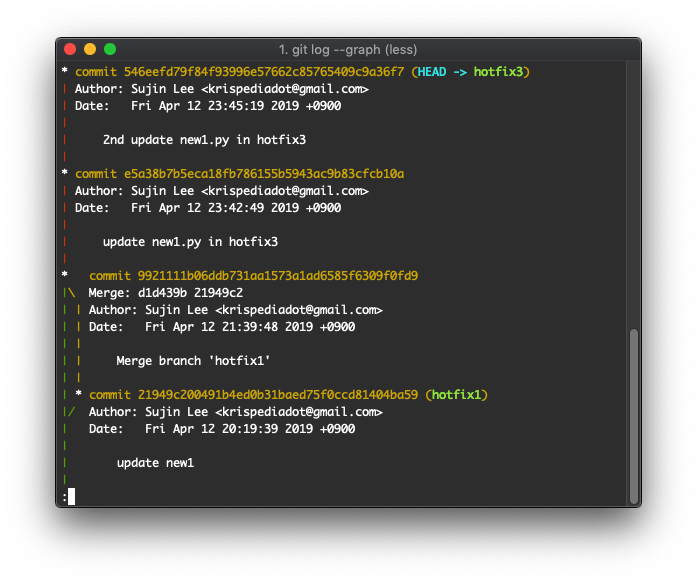Click the date 'Fri Apr 12 21:39:48 2019 +0900'
The width and height of the screenshot is (697, 581).
pyautogui.click(x=250, y=327)
